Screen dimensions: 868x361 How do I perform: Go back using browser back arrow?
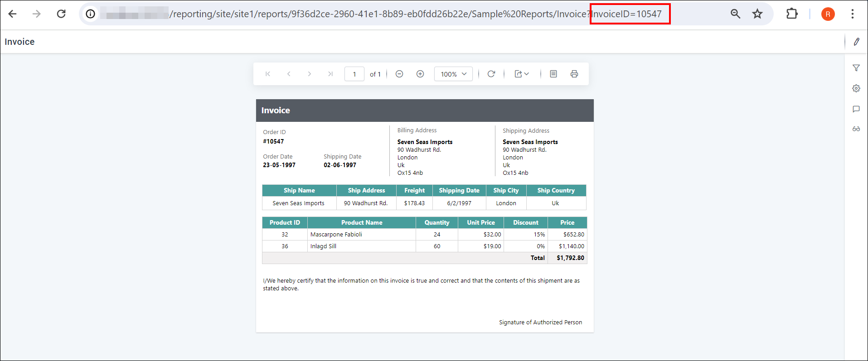(13, 14)
